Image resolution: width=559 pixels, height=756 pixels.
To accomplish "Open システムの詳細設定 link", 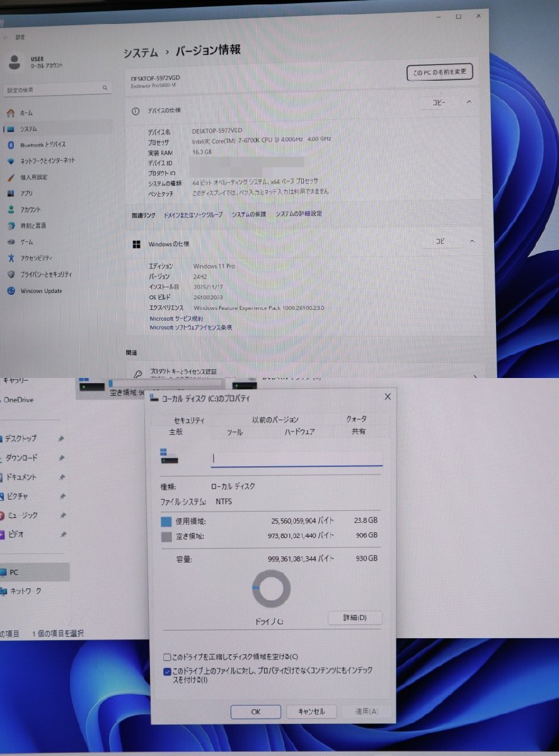I will point(299,214).
